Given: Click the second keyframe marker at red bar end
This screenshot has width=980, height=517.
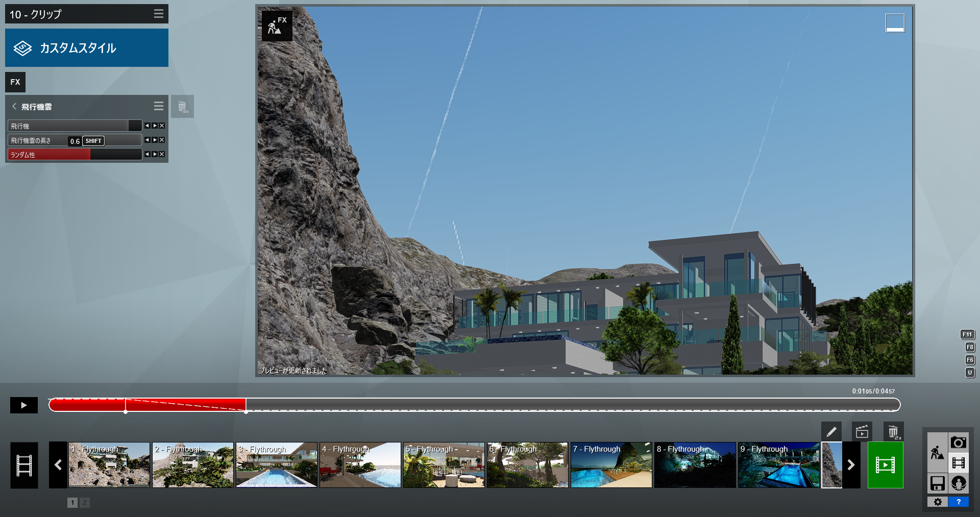Looking at the screenshot, I should (x=246, y=411).
